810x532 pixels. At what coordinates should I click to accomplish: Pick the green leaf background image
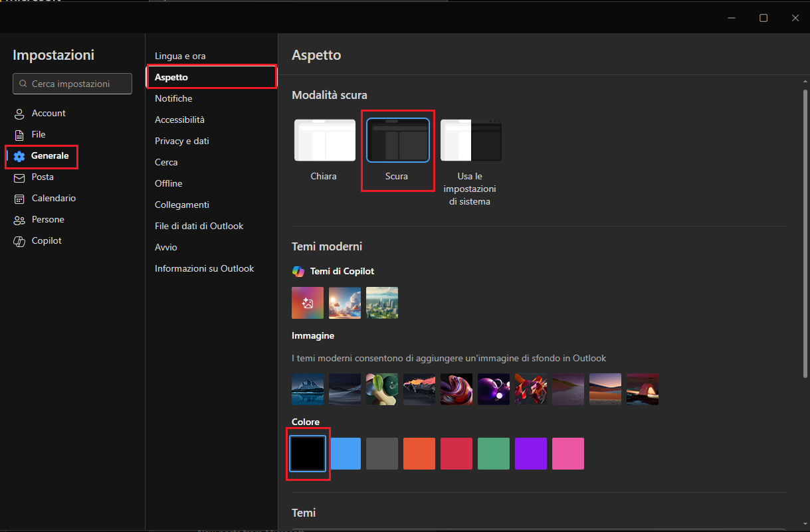pyautogui.click(x=382, y=389)
